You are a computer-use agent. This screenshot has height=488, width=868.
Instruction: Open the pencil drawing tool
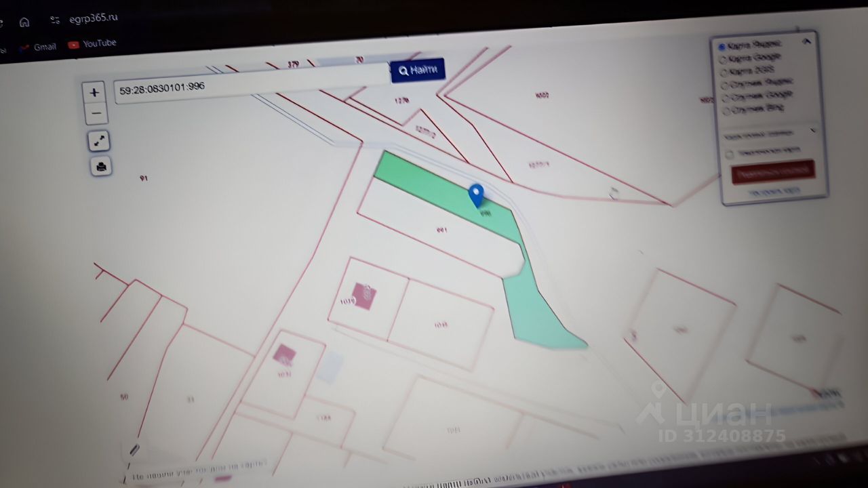(134, 449)
